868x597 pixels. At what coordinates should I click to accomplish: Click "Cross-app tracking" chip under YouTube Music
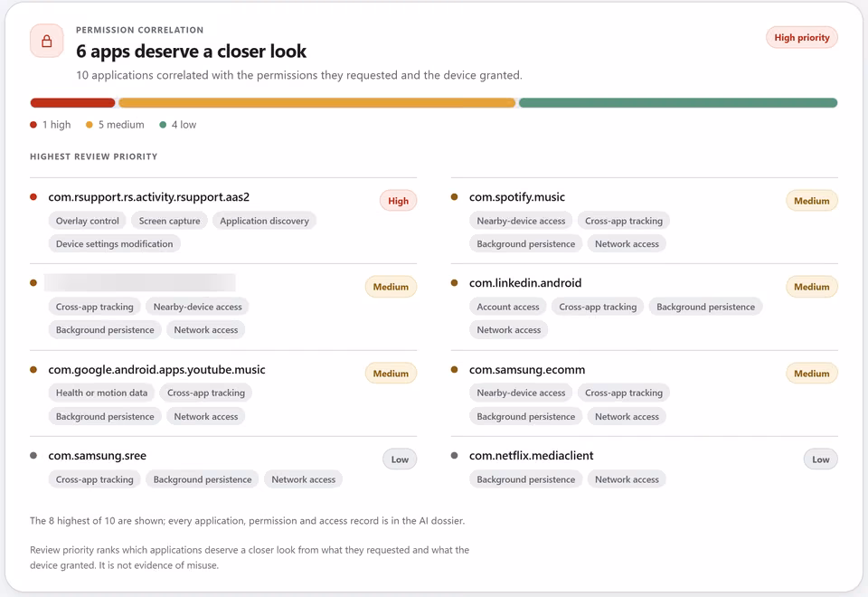click(206, 393)
